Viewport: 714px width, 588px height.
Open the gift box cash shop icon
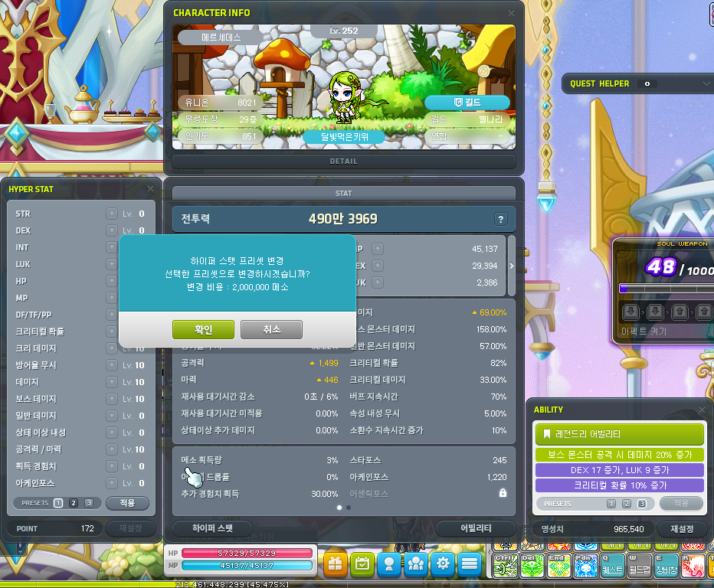[336, 564]
